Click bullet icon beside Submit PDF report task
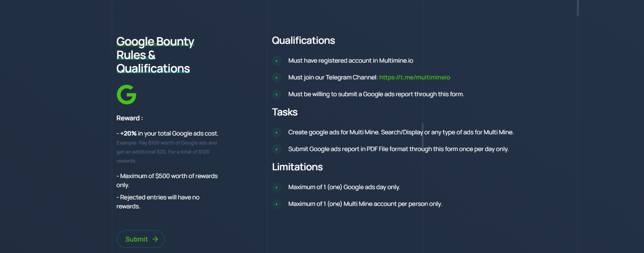Screen dimensions: 644x253 coord(277,149)
